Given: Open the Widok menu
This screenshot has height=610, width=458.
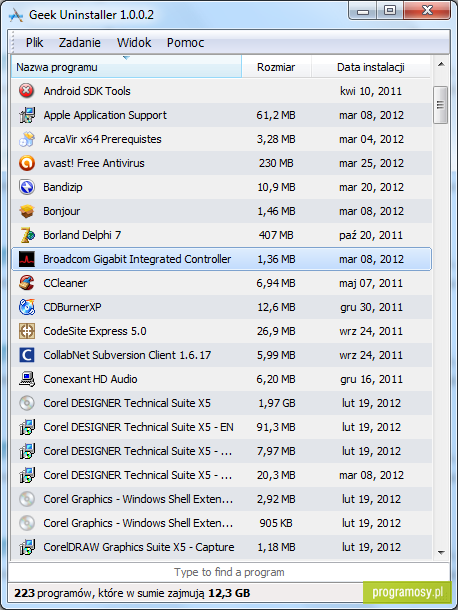Looking at the screenshot, I should [x=134, y=42].
